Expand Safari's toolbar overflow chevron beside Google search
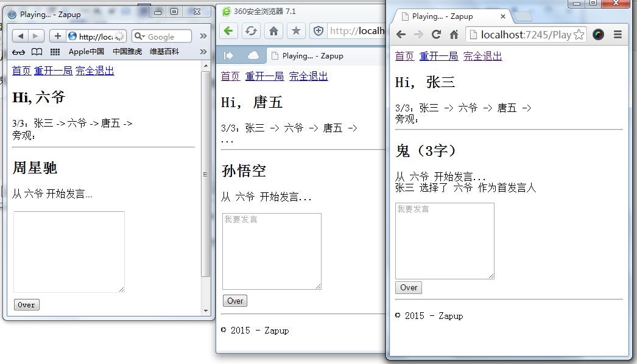Viewport: 637px width, 364px height. pyautogui.click(x=203, y=36)
